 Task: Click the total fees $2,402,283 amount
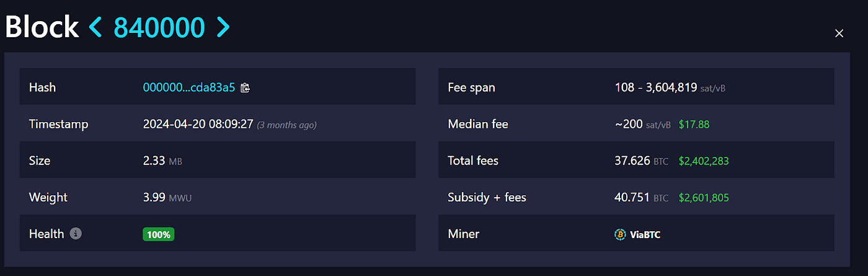pos(704,161)
